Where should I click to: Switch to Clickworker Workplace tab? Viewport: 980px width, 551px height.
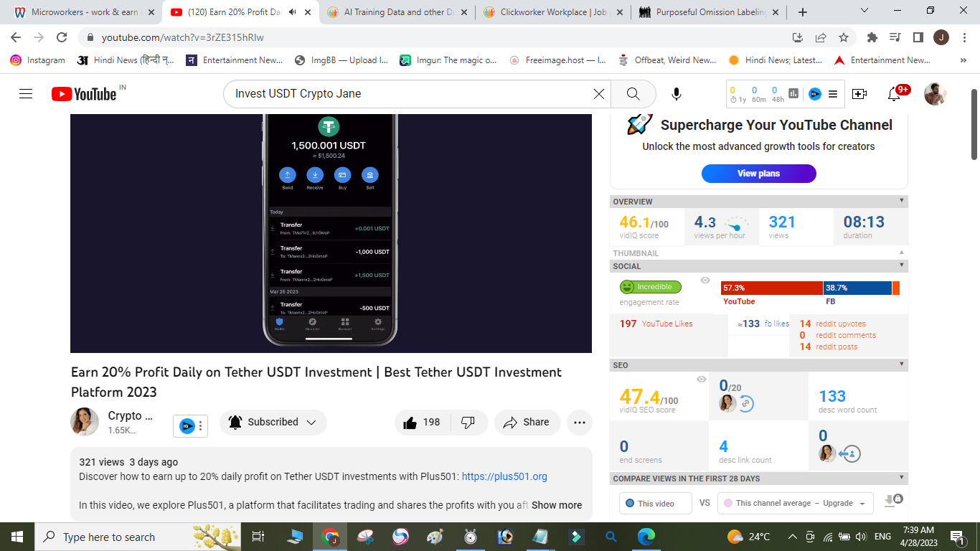point(553,12)
